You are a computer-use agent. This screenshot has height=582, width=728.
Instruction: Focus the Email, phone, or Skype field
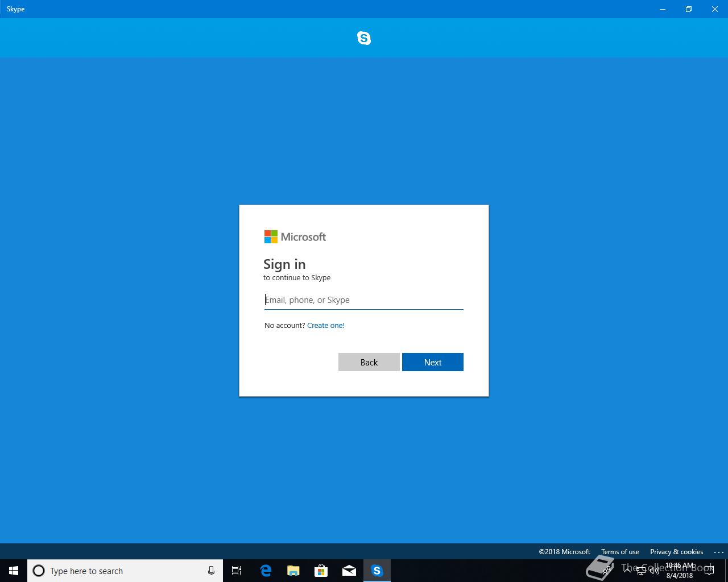[364, 300]
